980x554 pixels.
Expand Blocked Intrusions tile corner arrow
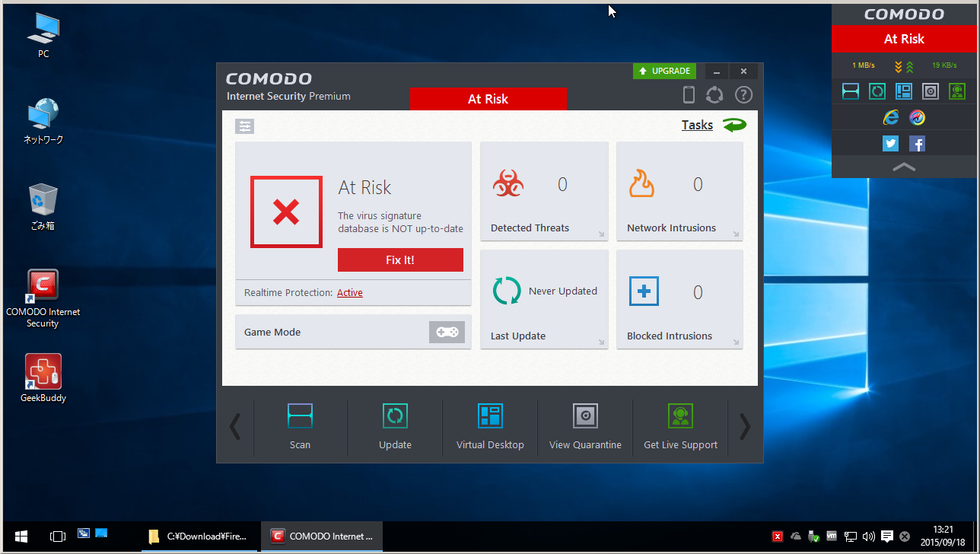click(x=736, y=342)
